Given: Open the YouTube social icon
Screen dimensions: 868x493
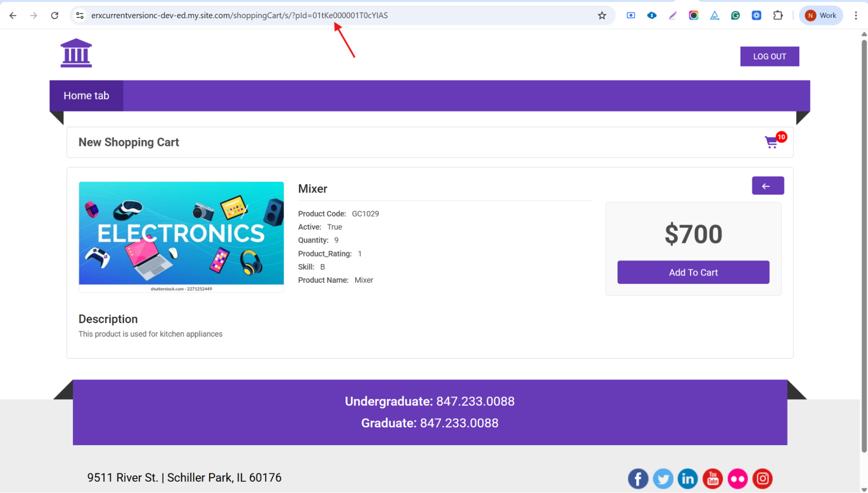Looking at the screenshot, I should [713, 479].
